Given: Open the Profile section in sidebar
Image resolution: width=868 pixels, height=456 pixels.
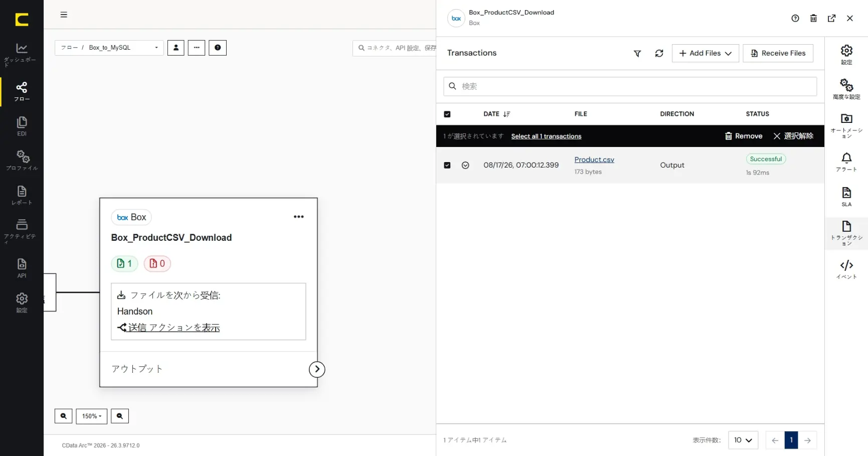Looking at the screenshot, I should tap(22, 161).
